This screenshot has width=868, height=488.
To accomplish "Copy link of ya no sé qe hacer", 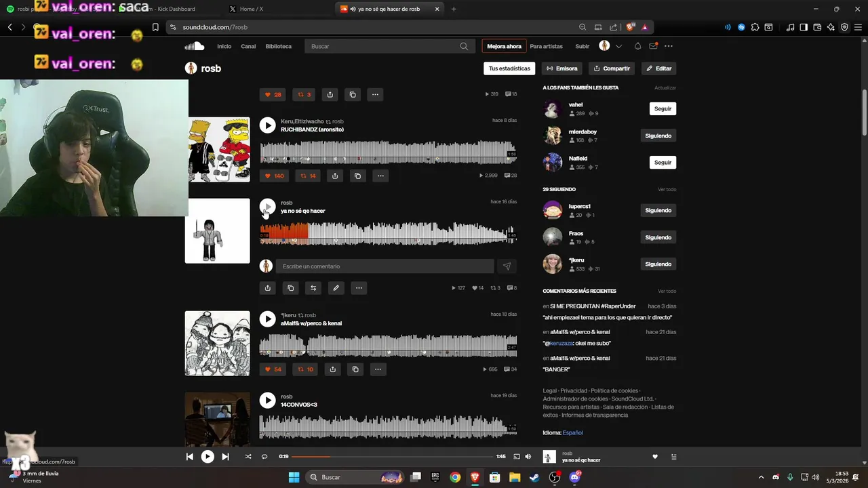I will pos(290,288).
